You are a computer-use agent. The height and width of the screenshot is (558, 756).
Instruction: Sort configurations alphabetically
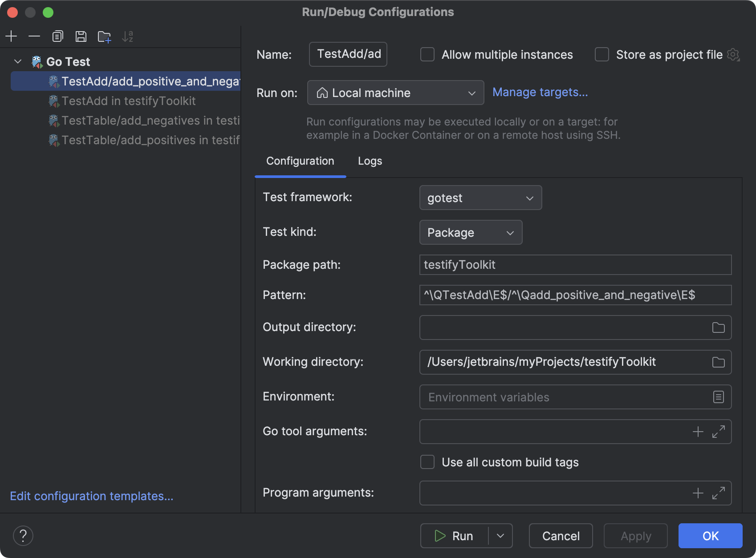(128, 36)
